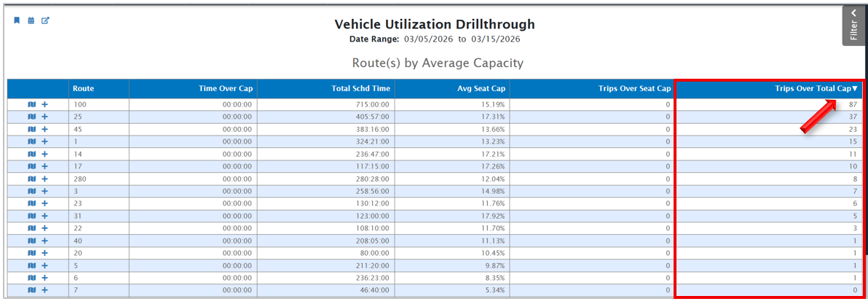Click the export/open-external icon
This screenshot has height=304, width=868.
(x=45, y=20)
